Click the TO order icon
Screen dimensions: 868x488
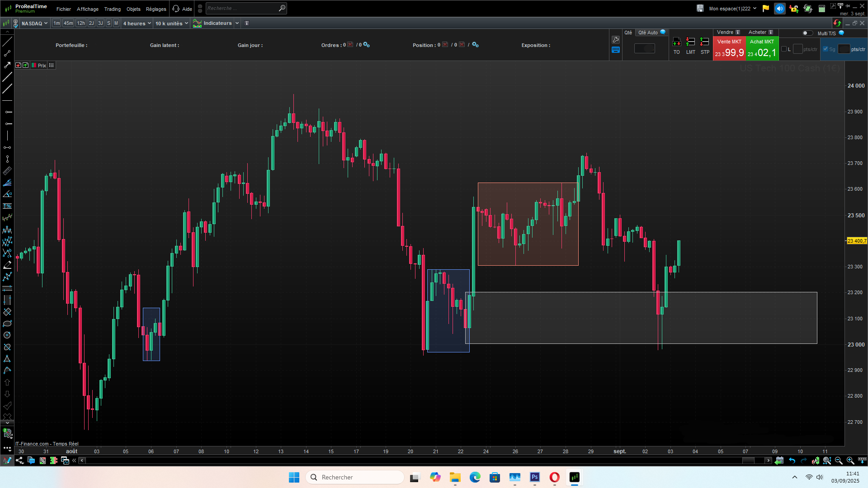pos(676,42)
